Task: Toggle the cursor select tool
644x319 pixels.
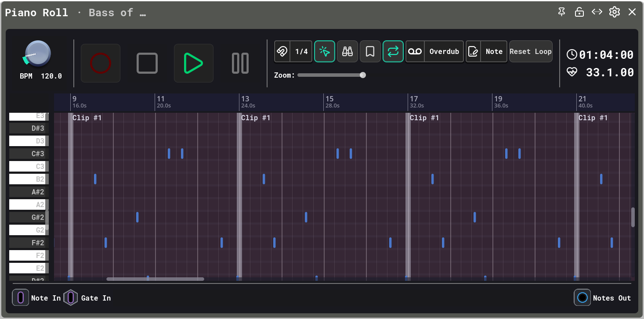Action: 325,51
